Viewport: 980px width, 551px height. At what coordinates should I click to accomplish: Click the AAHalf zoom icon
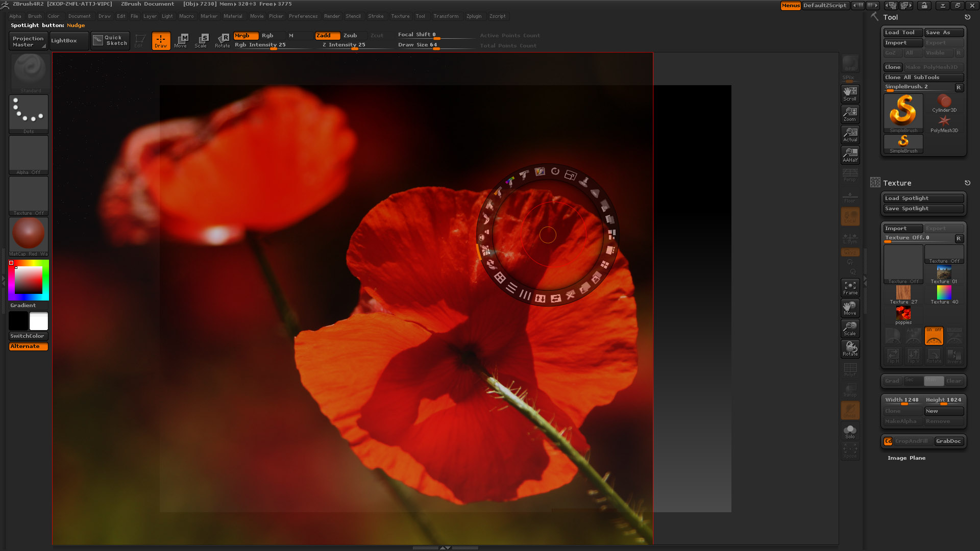(850, 155)
